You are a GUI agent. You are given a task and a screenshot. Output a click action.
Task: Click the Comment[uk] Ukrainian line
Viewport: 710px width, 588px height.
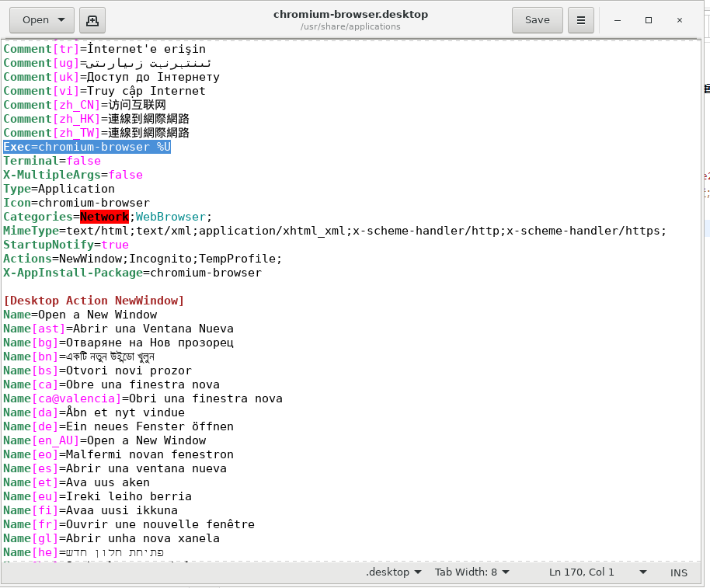pos(111,77)
